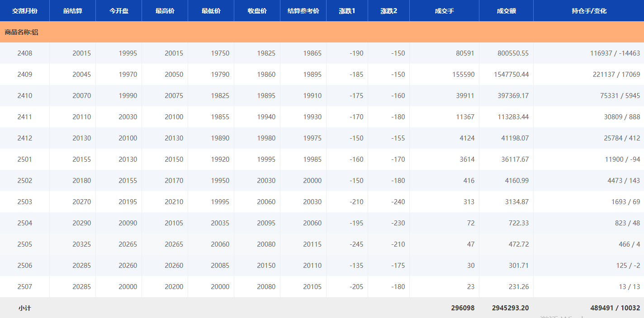
Task: Click the 涨跌2 column header
Action: (388, 11)
